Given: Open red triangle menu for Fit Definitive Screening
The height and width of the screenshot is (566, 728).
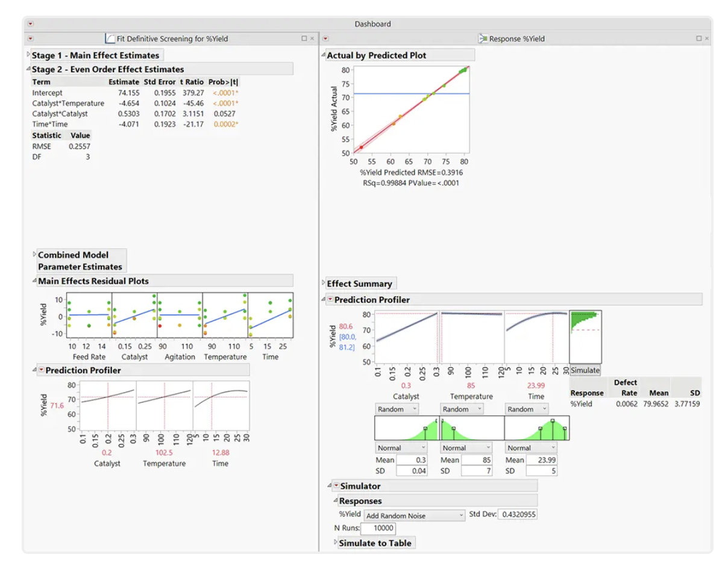Looking at the screenshot, I should [x=31, y=39].
